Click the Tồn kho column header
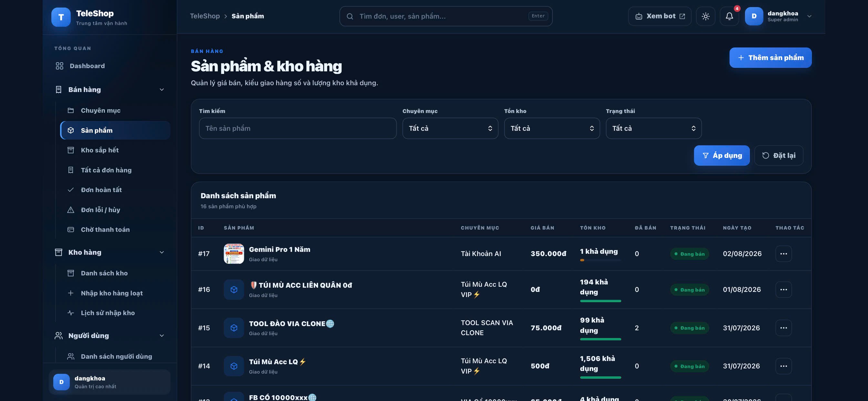 [x=593, y=228]
